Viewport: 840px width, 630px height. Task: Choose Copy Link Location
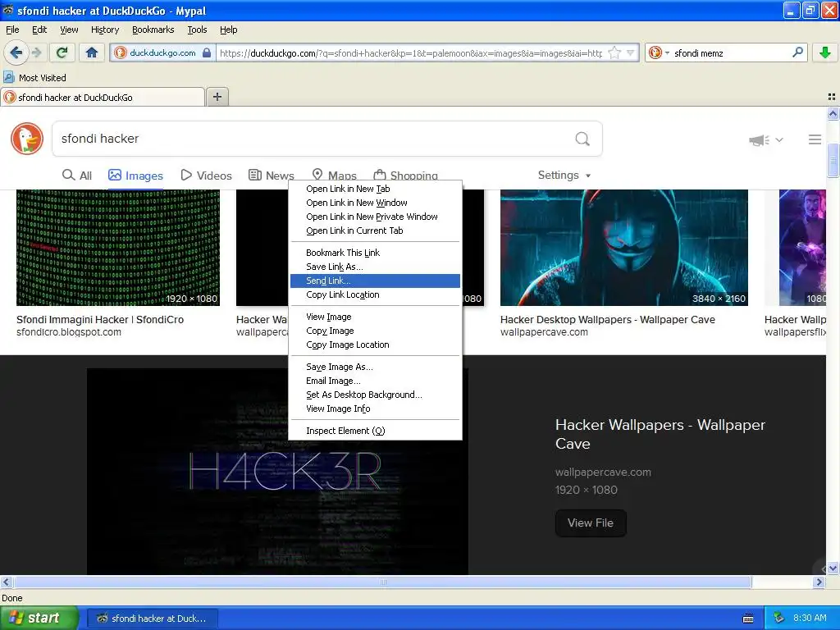click(375, 294)
